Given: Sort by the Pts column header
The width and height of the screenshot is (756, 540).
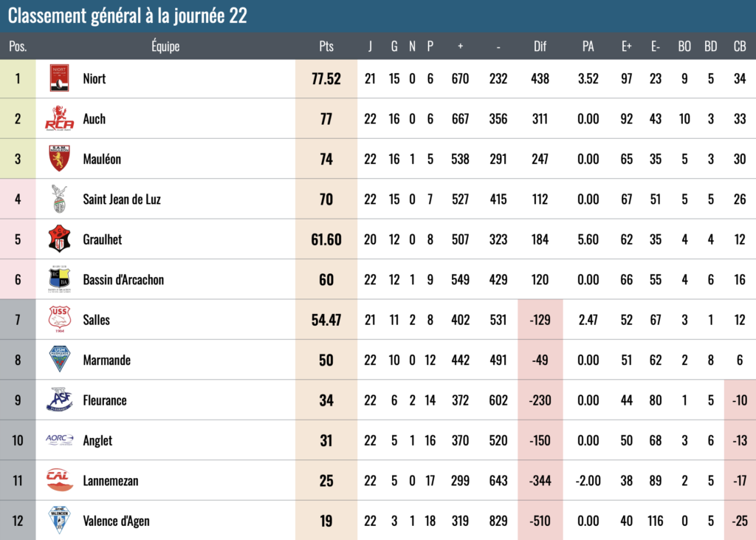Looking at the screenshot, I should (x=326, y=47).
